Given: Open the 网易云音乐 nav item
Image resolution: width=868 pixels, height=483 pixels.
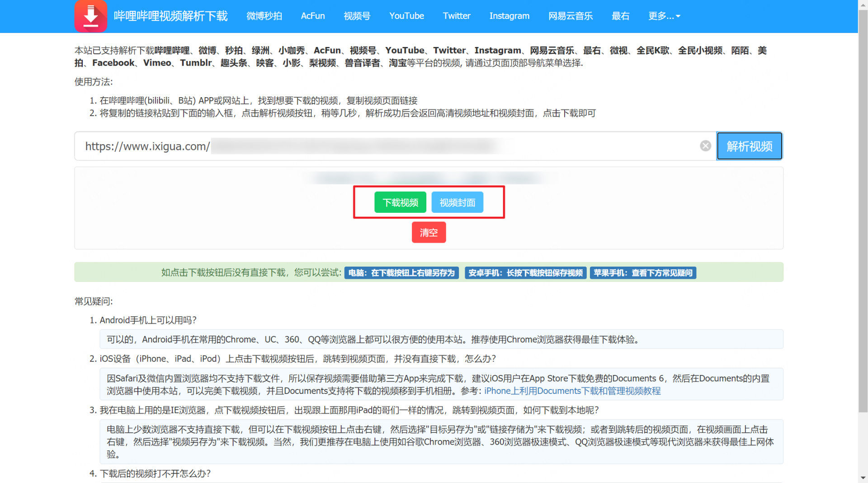Looking at the screenshot, I should 571,16.
